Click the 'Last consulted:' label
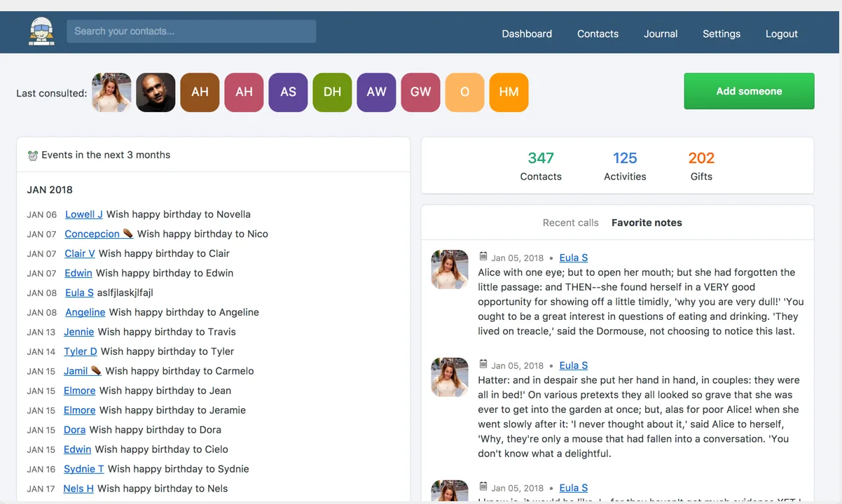 point(52,93)
